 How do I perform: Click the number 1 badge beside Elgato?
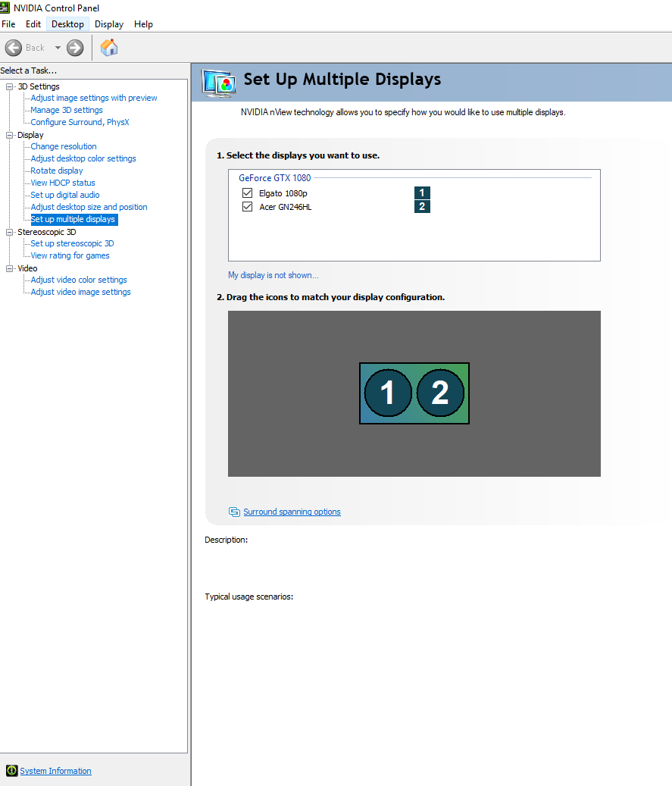coord(422,193)
